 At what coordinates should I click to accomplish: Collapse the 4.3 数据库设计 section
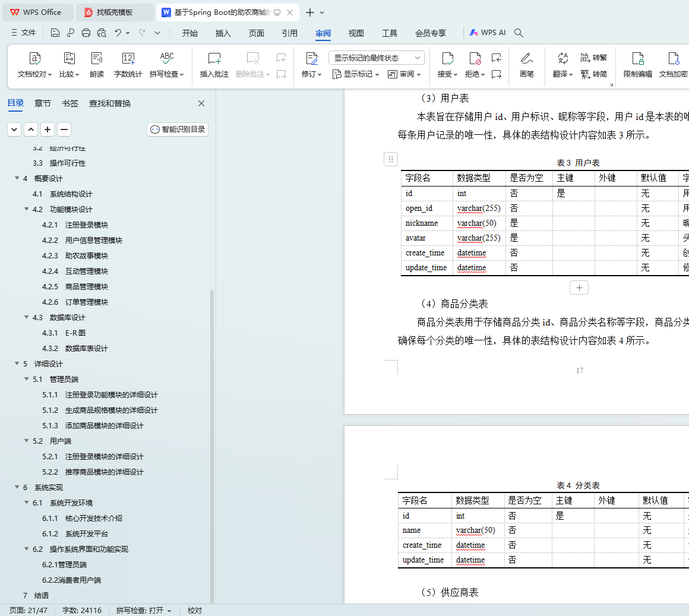click(26, 317)
